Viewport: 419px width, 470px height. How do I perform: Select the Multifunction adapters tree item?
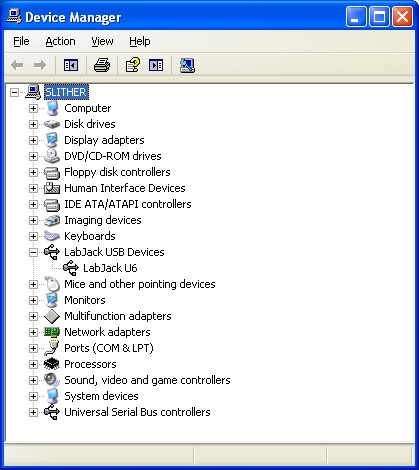[118, 316]
